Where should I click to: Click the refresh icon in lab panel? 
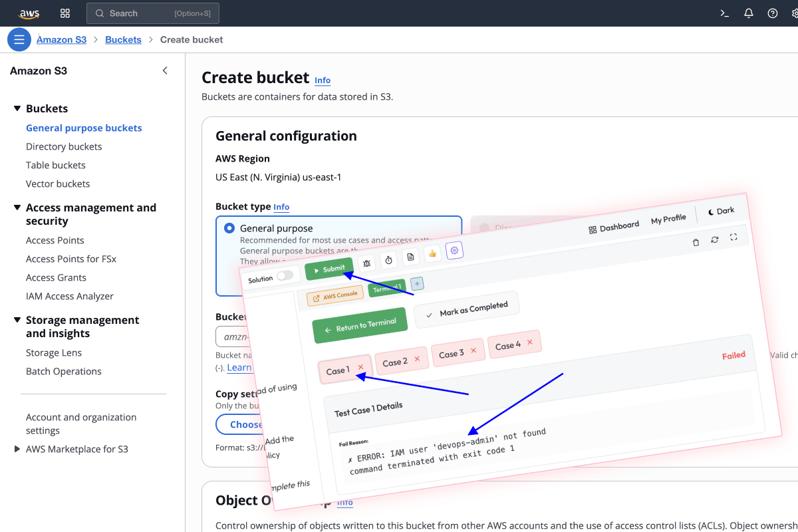click(714, 239)
